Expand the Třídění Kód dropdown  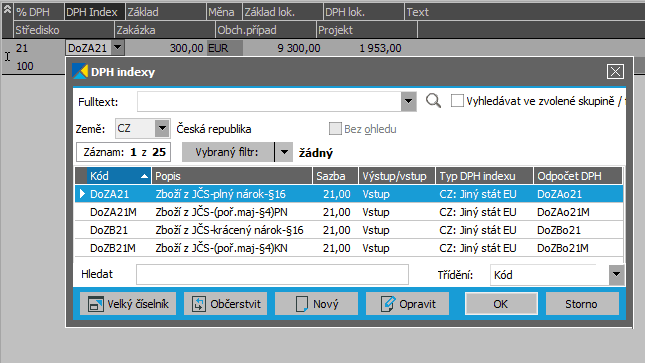[616, 275]
